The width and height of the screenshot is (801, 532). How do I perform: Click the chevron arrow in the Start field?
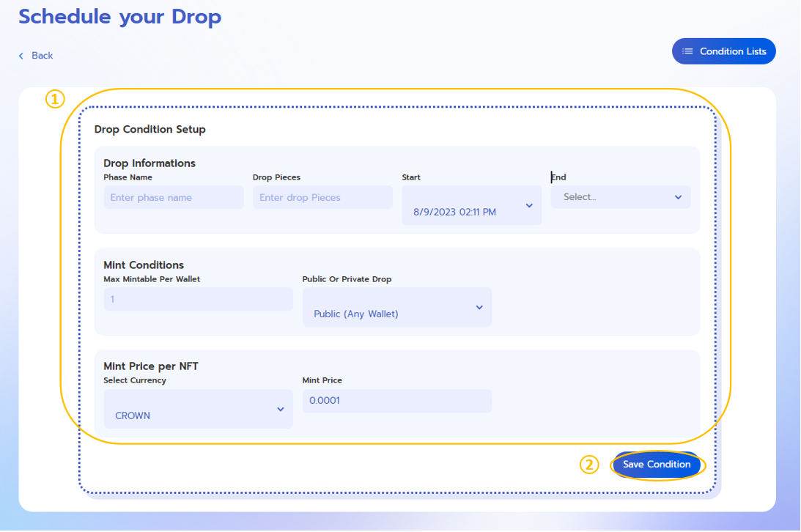tap(529, 206)
